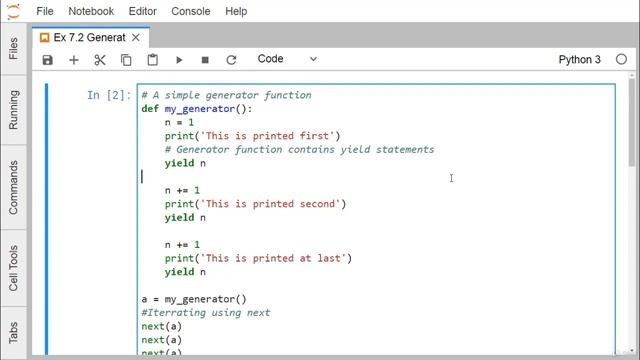Click the '#Iterrating using next' comment
Screen dimensions: 640x360
pos(206,313)
